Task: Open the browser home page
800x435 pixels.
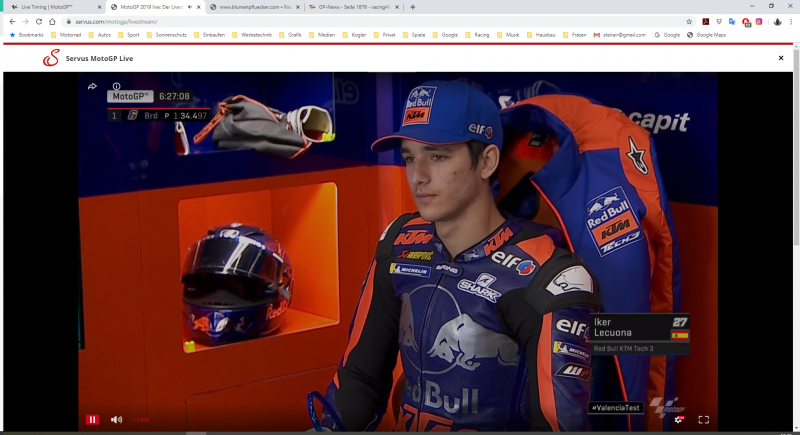Action: point(52,21)
